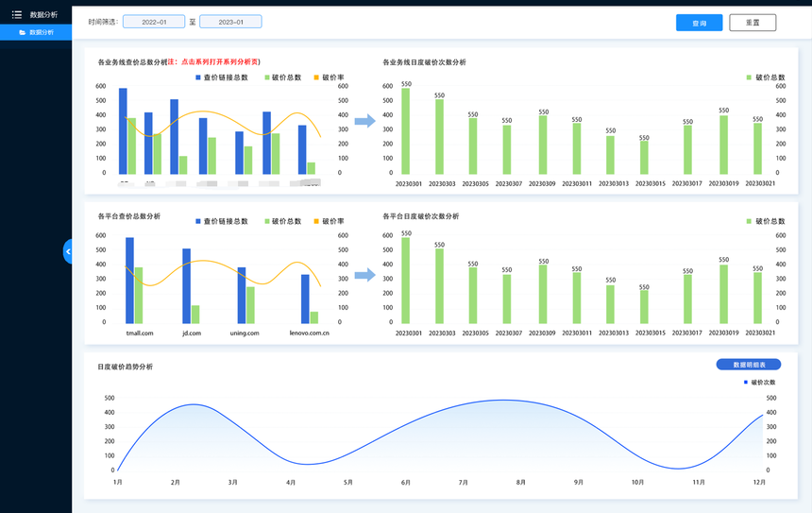
Task: Toggle 破价总数 legend in 各业务线日度破价次数分析 chart
Action: 766,77
